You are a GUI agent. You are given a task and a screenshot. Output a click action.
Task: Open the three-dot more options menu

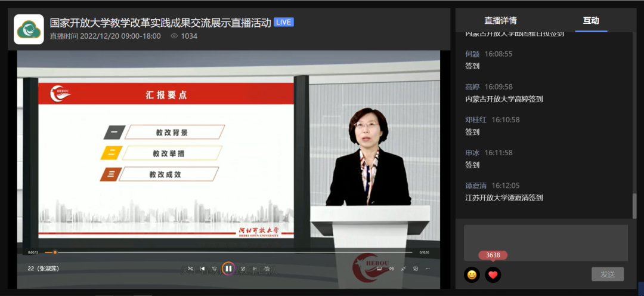(428, 269)
